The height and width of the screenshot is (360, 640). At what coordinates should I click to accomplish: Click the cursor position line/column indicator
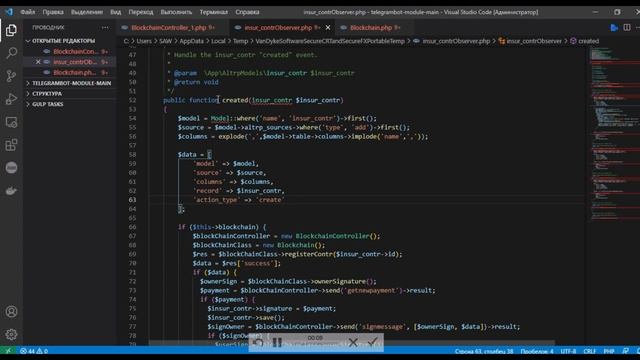tap(484, 351)
